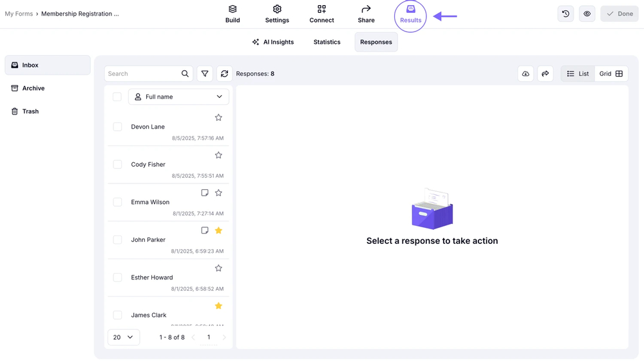Viewport: 644px width, 363px height.
Task: Click the Membership Registration breadcrumb title
Action: click(80, 14)
